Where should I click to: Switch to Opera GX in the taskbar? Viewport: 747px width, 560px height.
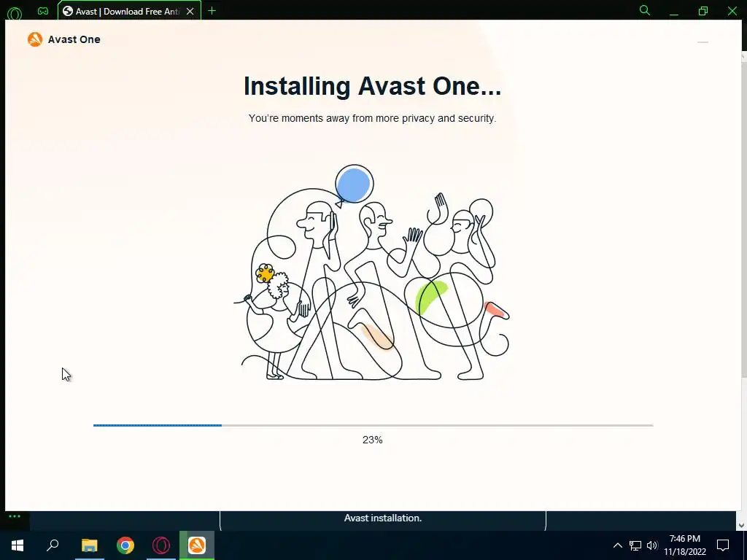click(x=161, y=545)
